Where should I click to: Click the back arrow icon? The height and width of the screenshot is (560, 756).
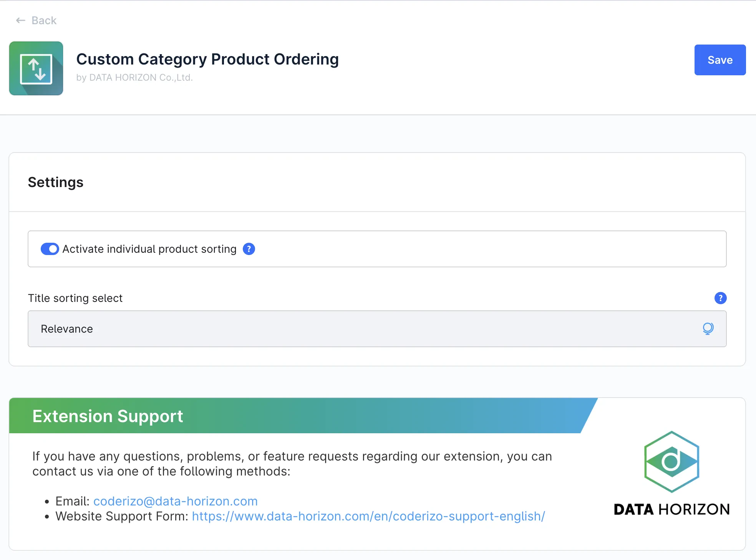point(21,20)
